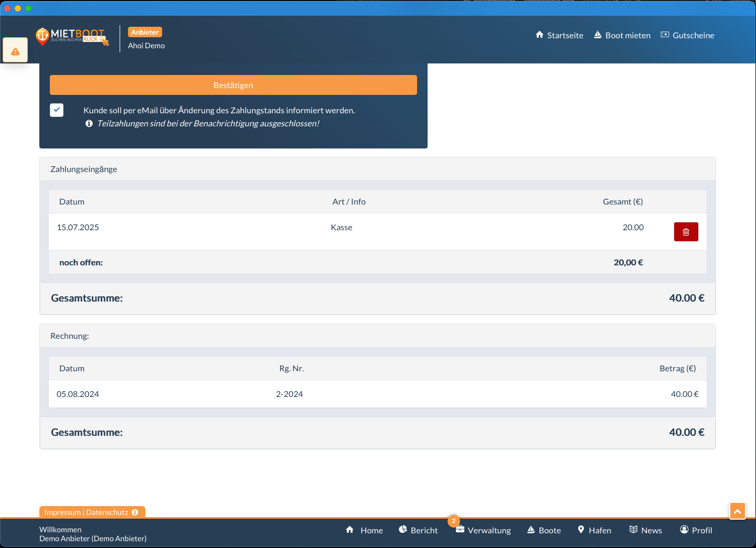
Task: Open the Verwaltung menu
Action: point(484,530)
